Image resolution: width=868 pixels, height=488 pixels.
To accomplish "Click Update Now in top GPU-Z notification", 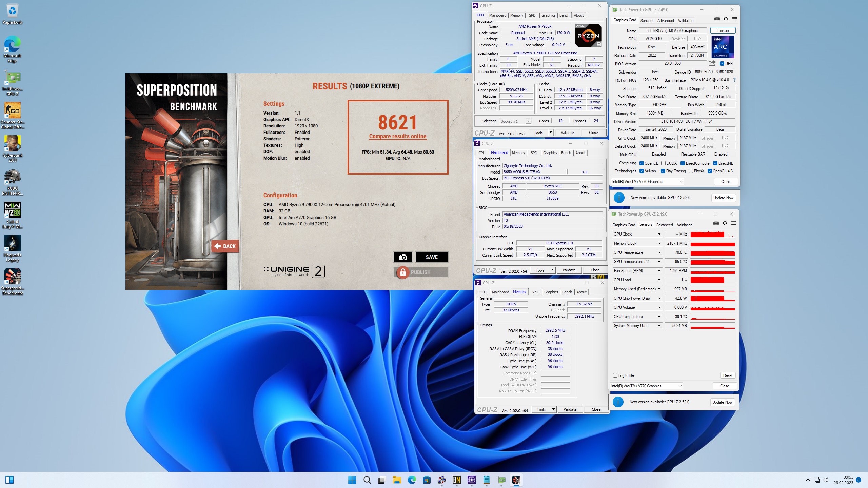I will point(723,198).
